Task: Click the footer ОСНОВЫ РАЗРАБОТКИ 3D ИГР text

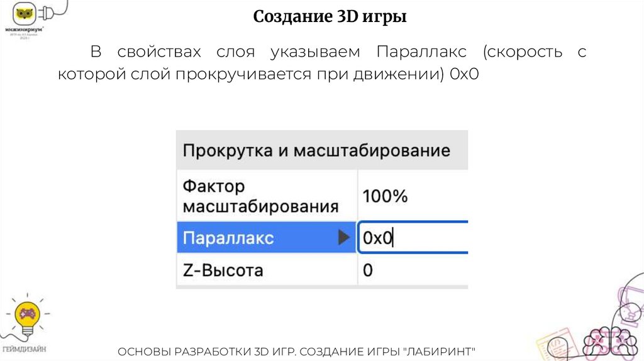Action: (x=302, y=351)
